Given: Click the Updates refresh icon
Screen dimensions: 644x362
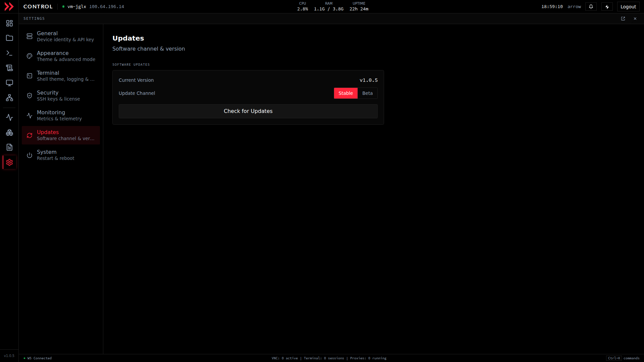Looking at the screenshot, I should (30, 135).
